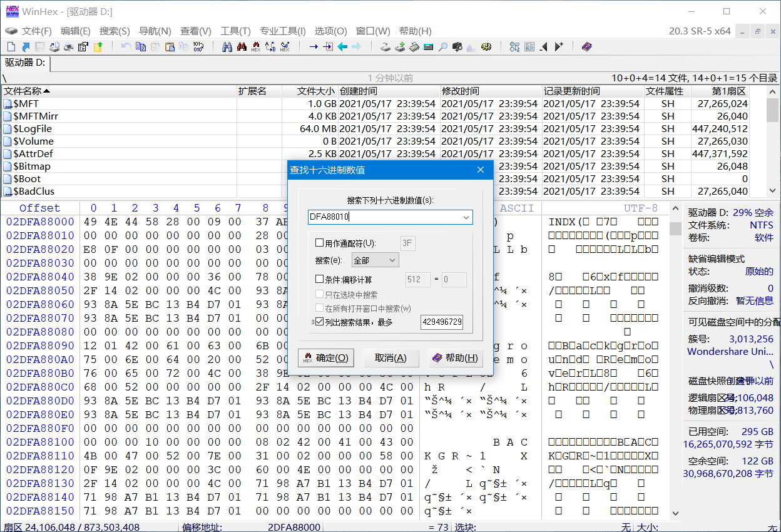Open the 搜索(e) direction dropdown showing 全部
Viewport: 781px width, 532px height.
[x=375, y=260]
